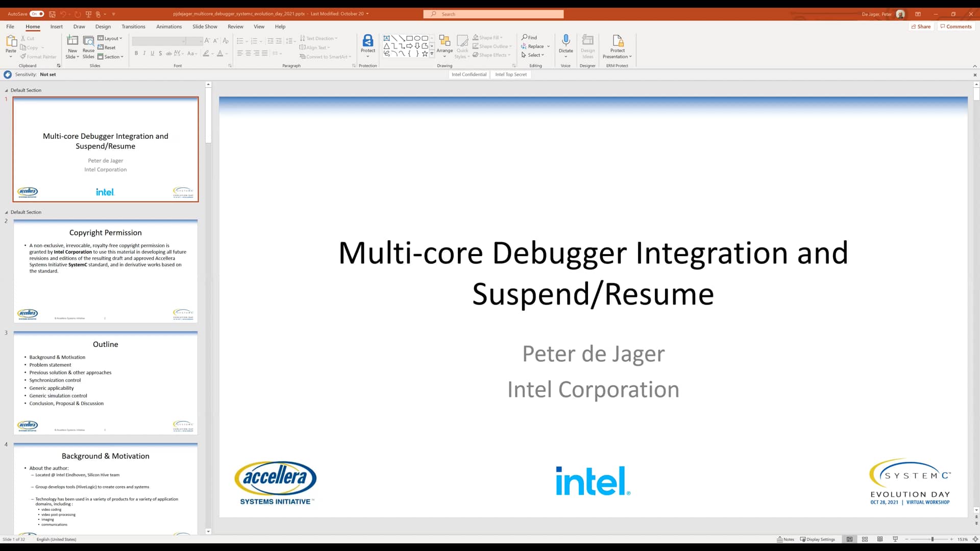Open Replace dropdown arrow
980x551 pixels.
549,46
